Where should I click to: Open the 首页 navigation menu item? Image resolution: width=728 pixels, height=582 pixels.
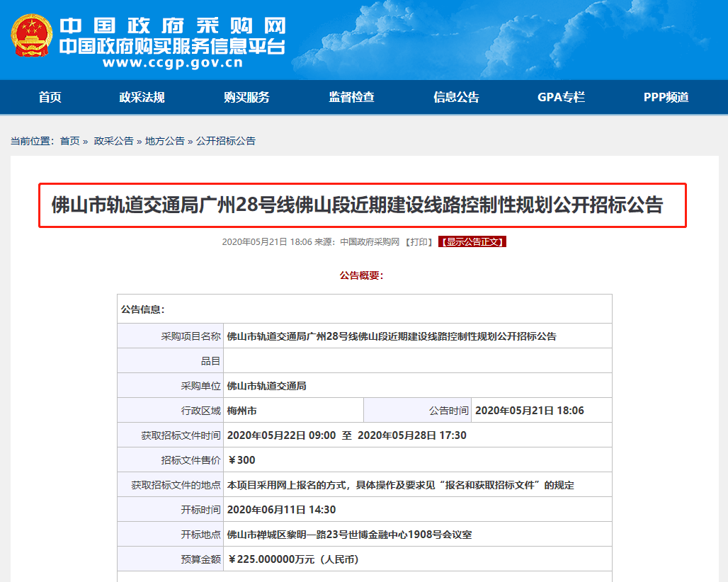pyautogui.click(x=50, y=98)
